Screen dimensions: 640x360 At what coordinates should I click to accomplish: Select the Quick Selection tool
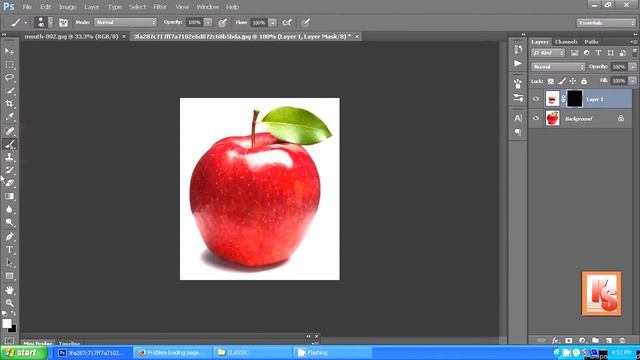click(9, 91)
